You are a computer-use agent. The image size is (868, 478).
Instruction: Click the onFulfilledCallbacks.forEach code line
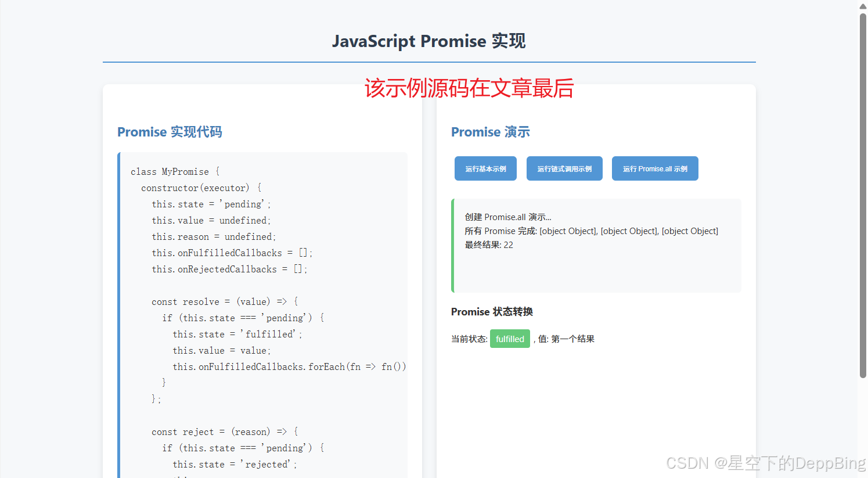click(x=289, y=367)
